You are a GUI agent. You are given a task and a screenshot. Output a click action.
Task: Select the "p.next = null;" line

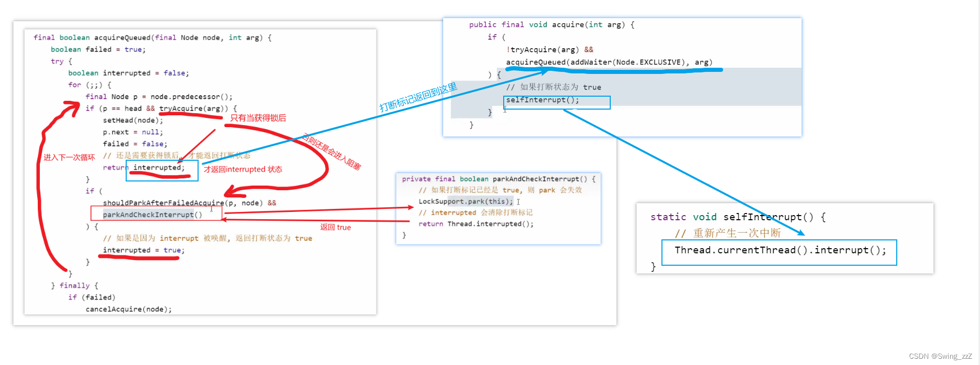click(x=133, y=132)
